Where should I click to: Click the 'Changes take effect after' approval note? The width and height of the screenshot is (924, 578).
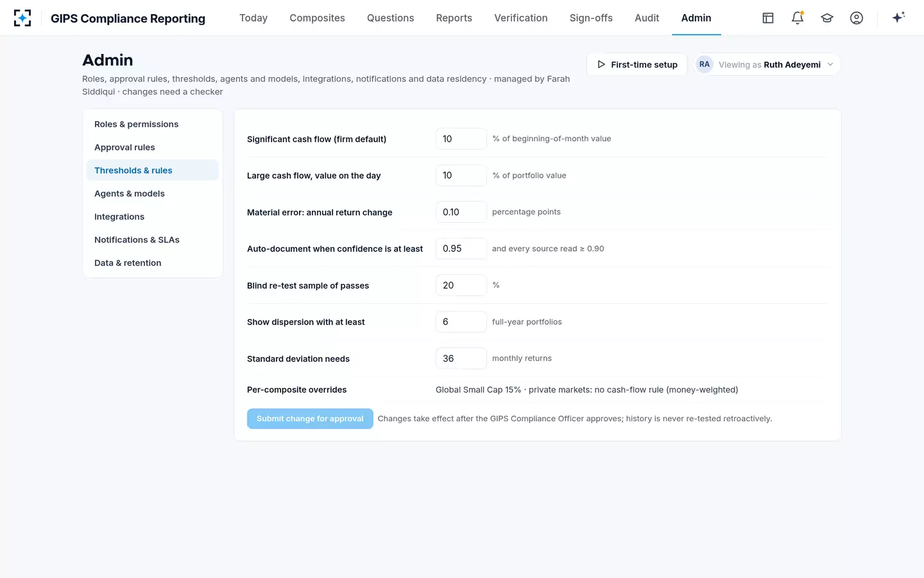(575, 419)
